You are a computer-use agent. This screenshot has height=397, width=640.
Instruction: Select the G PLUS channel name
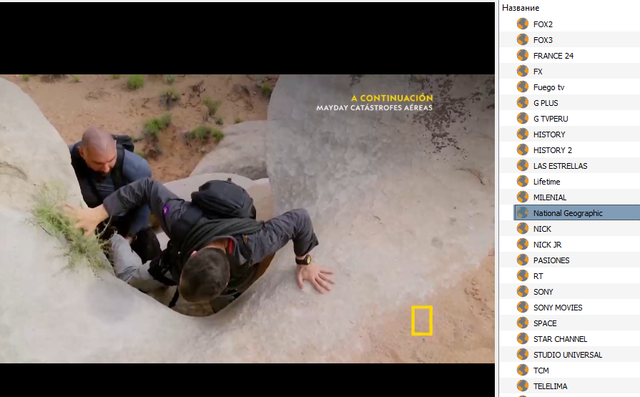pyautogui.click(x=546, y=103)
